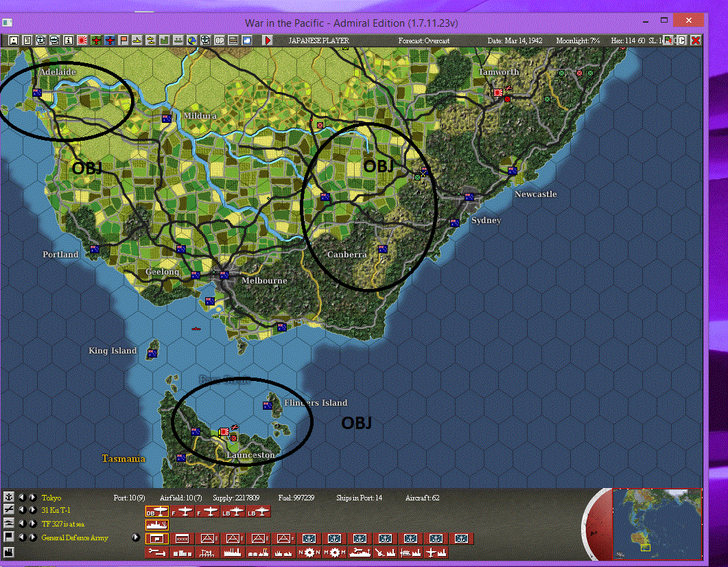Screen dimensions: 728x567
Task: Click the anchor base icon beside Tokyo
Action: coord(9,497)
